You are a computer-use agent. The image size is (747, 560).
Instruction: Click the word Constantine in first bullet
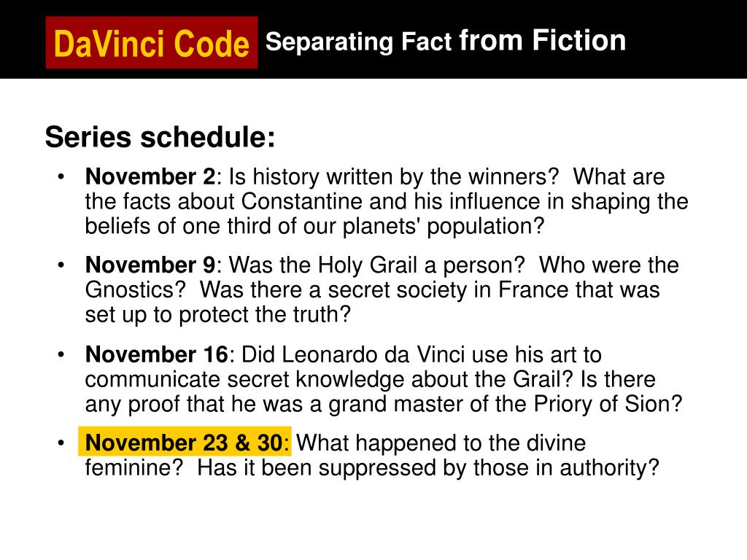301,201
